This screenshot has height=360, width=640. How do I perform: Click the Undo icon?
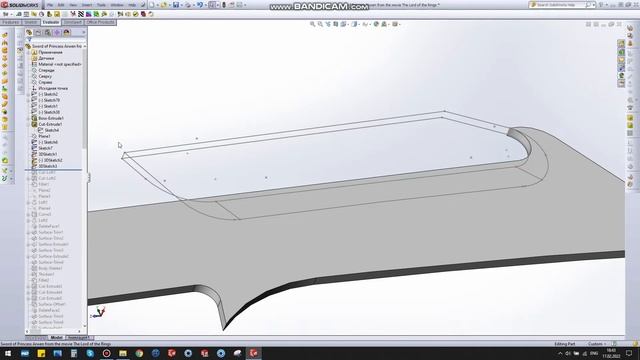pos(200,5)
